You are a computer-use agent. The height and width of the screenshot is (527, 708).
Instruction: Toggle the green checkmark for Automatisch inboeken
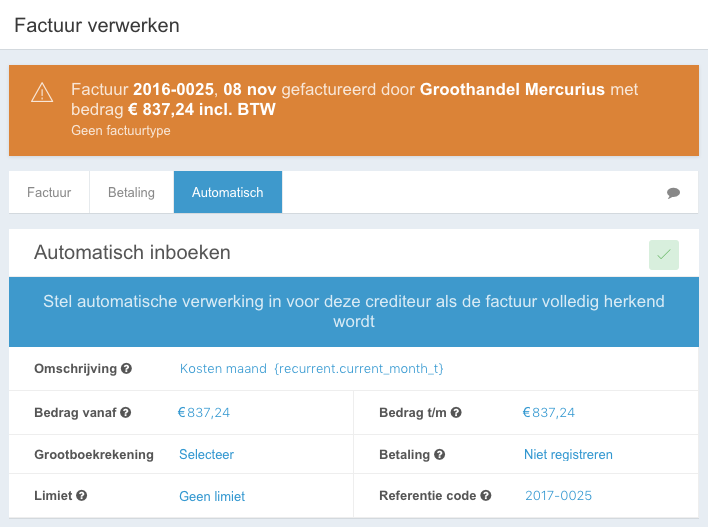tap(664, 255)
